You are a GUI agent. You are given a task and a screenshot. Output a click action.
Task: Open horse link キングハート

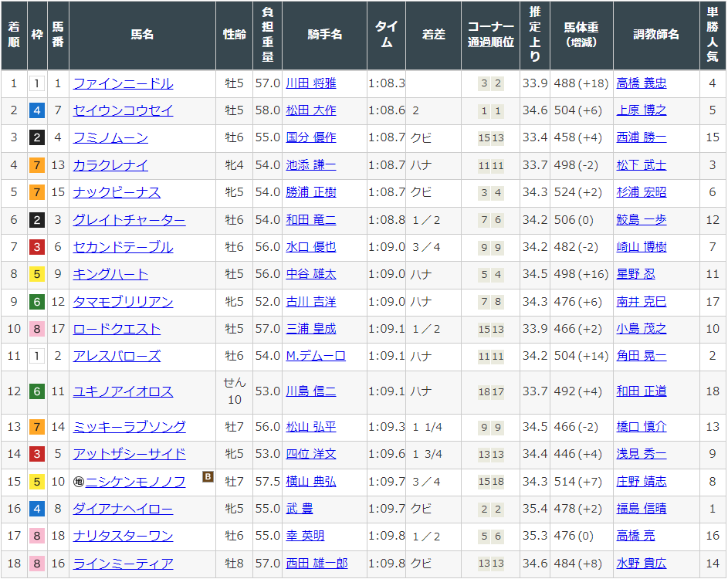[x=110, y=274]
